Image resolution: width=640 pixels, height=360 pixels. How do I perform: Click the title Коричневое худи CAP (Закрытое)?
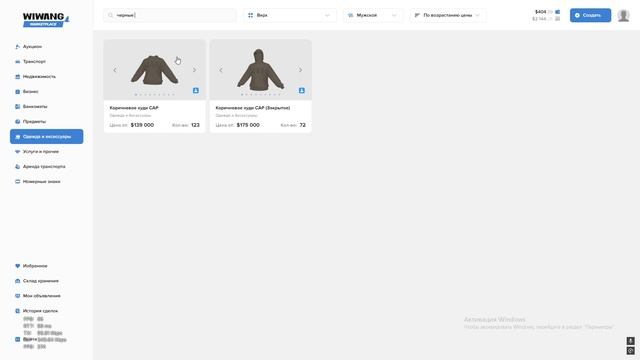pyautogui.click(x=253, y=108)
